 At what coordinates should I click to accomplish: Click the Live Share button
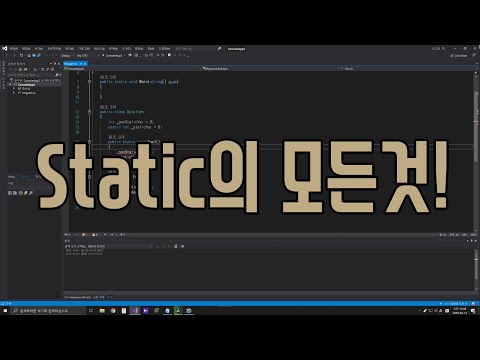[459, 56]
